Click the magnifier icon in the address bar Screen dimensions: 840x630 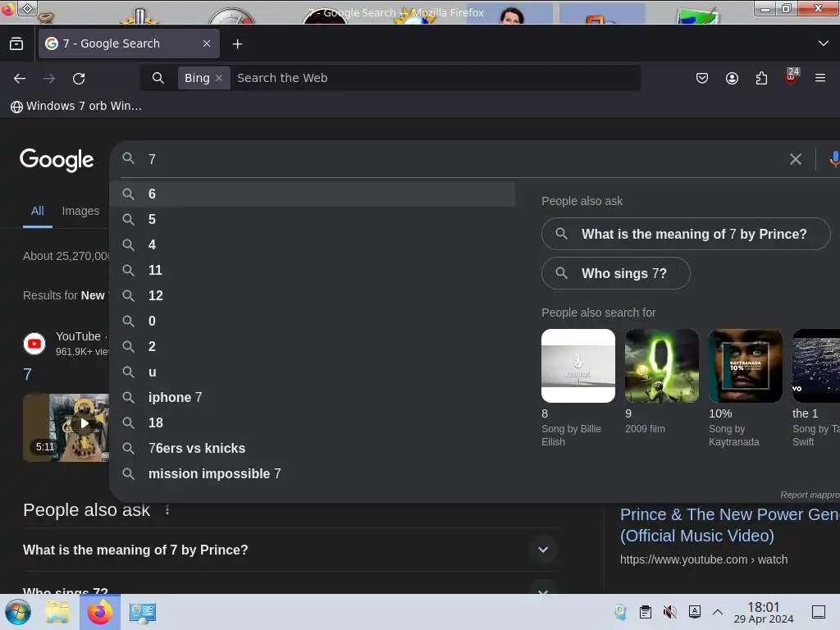click(158, 78)
